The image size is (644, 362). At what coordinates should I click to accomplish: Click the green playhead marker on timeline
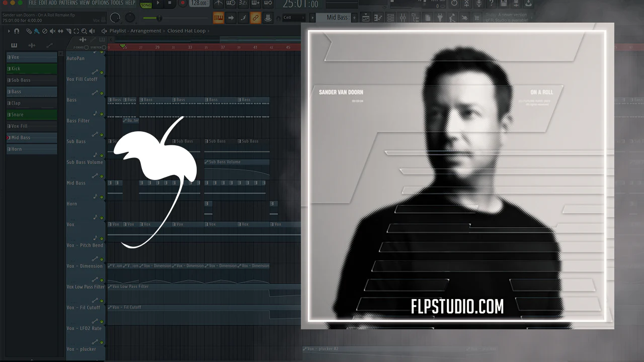click(122, 47)
